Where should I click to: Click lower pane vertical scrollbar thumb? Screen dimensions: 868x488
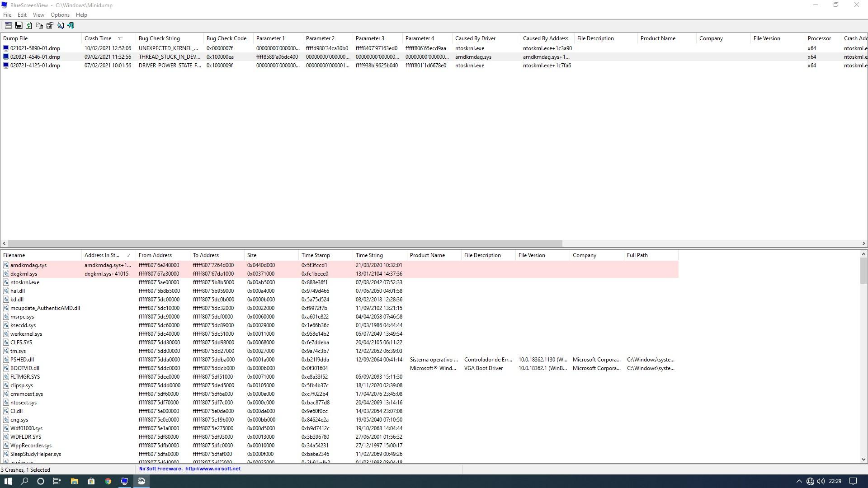[x=863, y=271]
